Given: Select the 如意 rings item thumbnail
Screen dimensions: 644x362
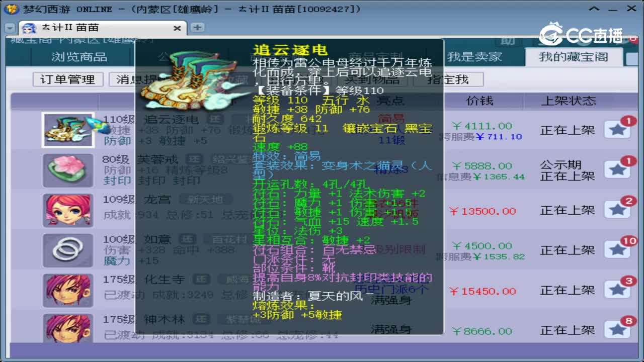Looking at the screenshot, I should click(68, 250).
